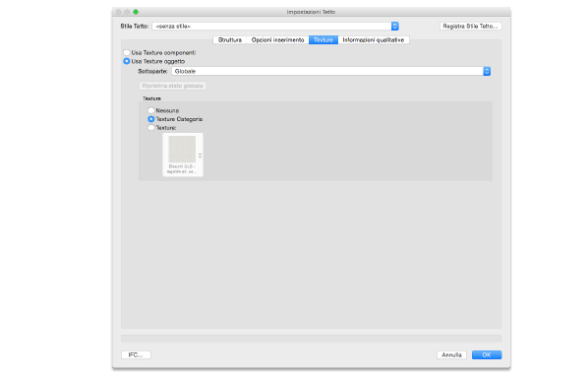
Task: Open the Sottoparte Globale dropdown
Action: point(331,71)
